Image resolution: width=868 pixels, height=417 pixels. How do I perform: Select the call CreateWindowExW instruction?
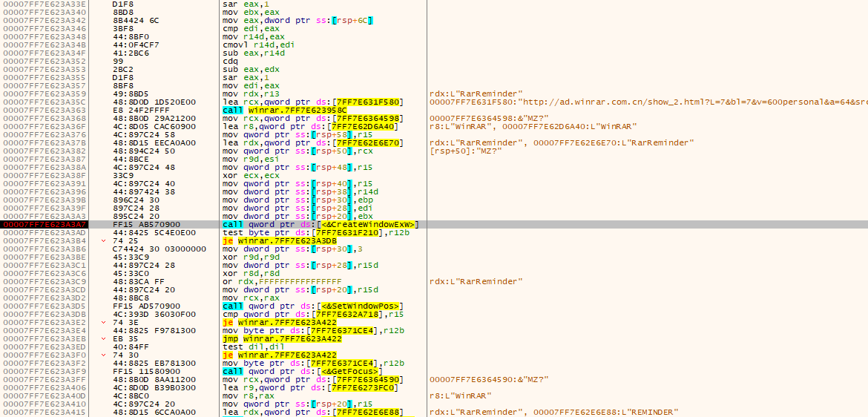coord(320,224)
